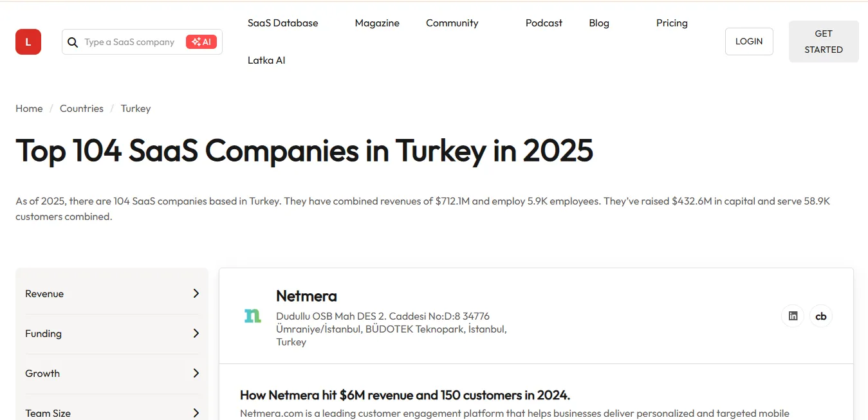868x420 pixels.
Task: Click the magnifier search icon
Action: (73, 42)
